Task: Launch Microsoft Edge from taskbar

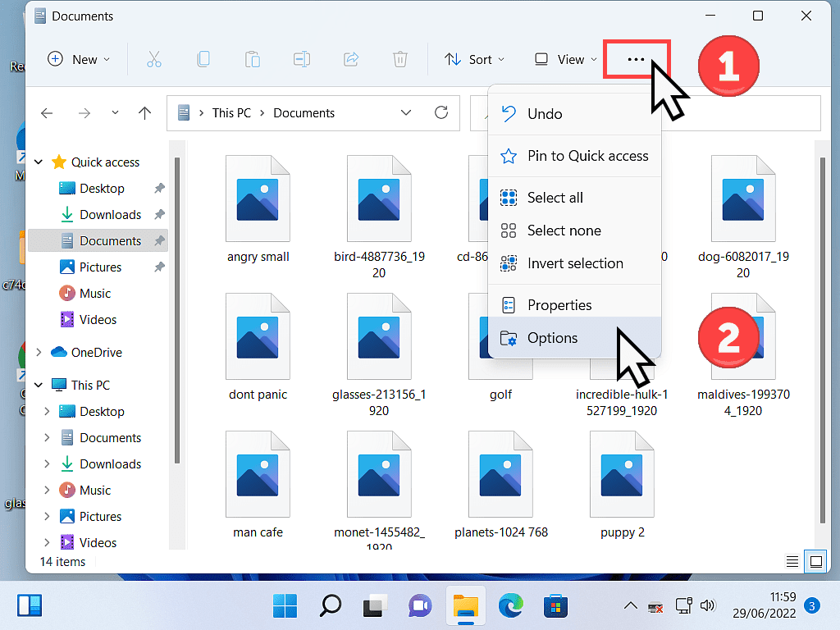Action: click(512, 606)
